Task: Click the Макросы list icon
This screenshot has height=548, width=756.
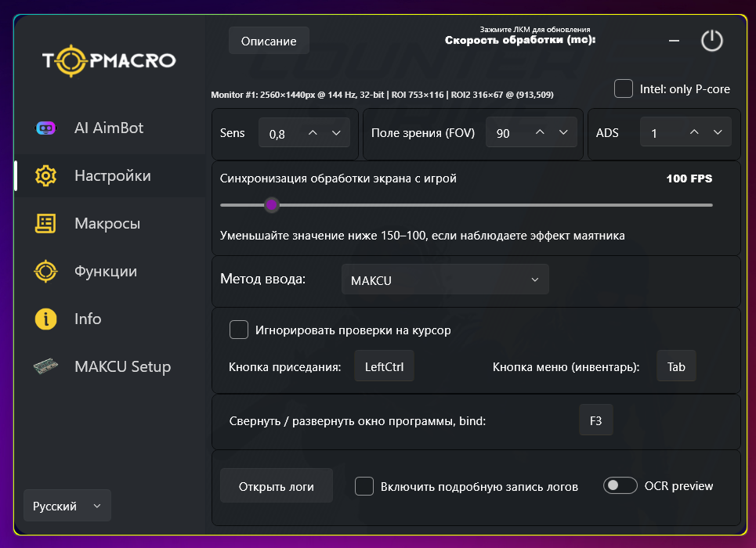Action: click(45, 224)
